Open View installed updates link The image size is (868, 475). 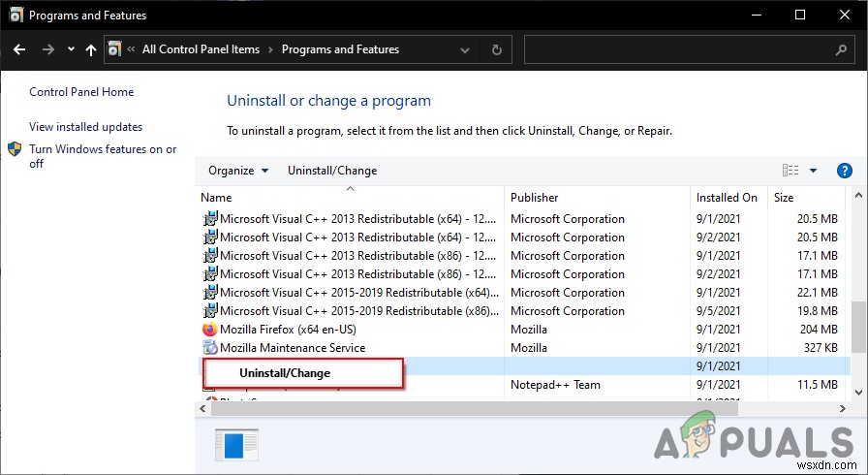(x=85, y=127)
